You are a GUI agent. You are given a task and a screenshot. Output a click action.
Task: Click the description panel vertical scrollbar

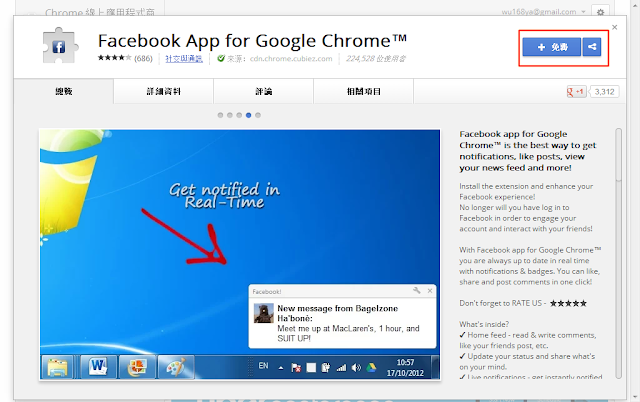[619, 253]
